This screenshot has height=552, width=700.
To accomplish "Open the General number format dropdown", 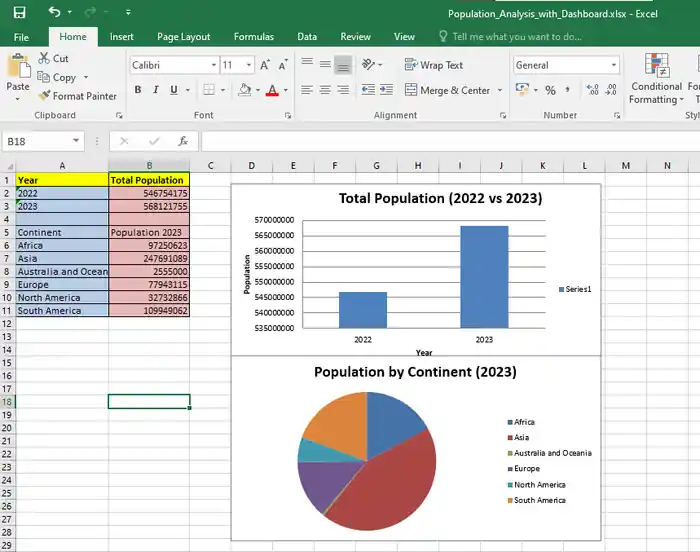I will 614,65.
